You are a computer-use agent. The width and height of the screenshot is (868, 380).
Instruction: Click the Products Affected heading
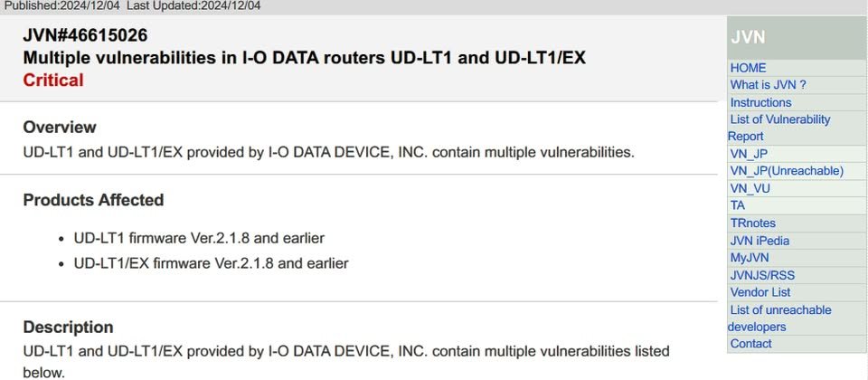[93, 200]
